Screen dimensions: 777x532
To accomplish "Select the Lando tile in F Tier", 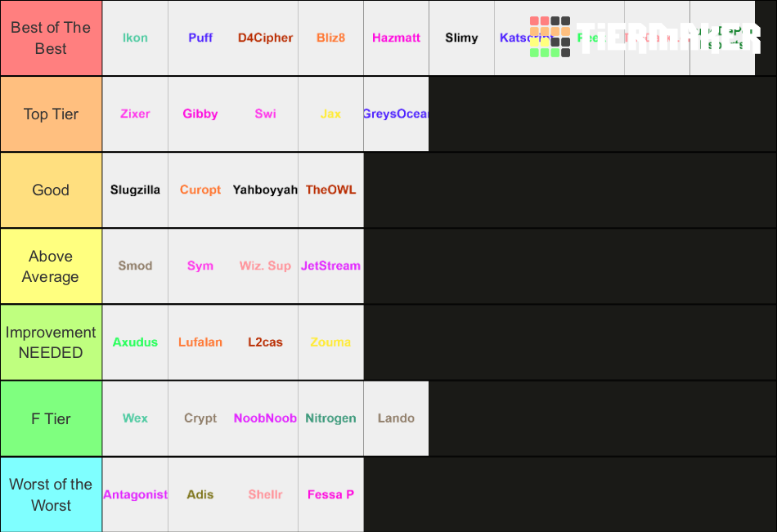I will 396,418.
